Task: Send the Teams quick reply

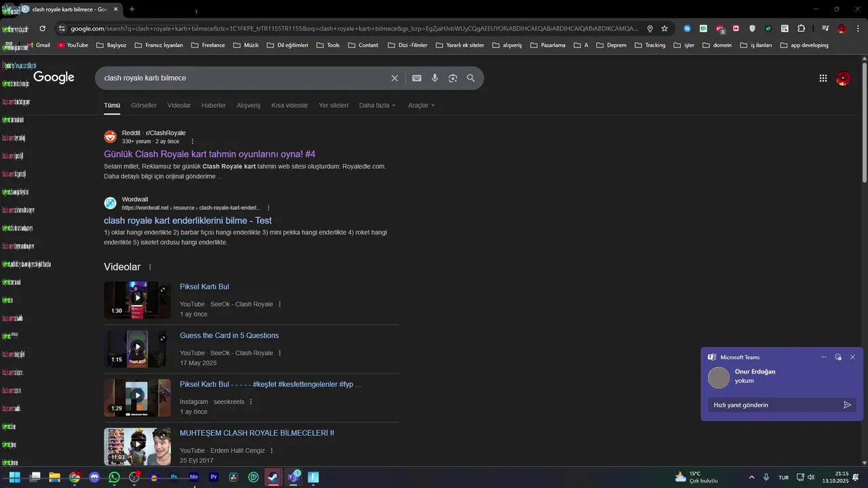Action: (x=847, y=405)
